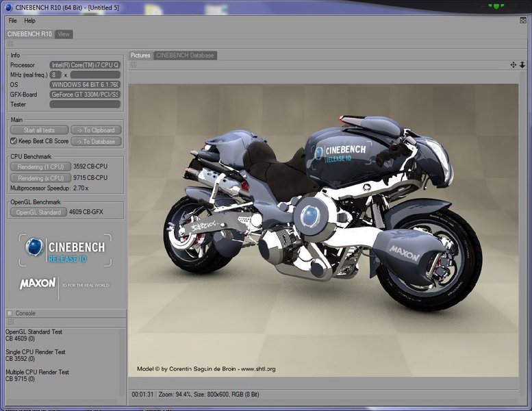Click the grip handle below CINEBENCH R10 tab

[10, 44]
